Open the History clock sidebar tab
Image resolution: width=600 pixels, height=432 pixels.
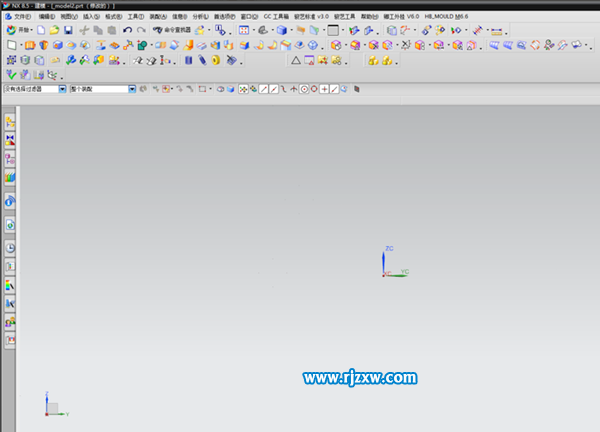[10, 248]
